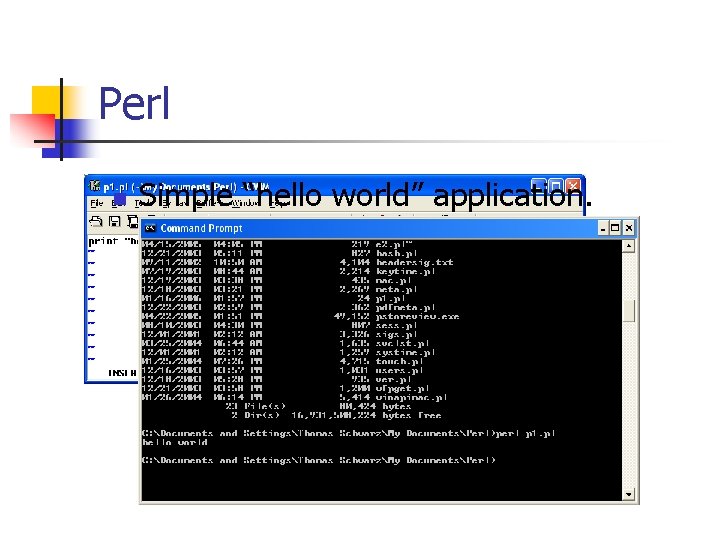Click the p1.pl entry in the directory listing
The height and width of the screenshot is (540, 720).
coord(390,298)
